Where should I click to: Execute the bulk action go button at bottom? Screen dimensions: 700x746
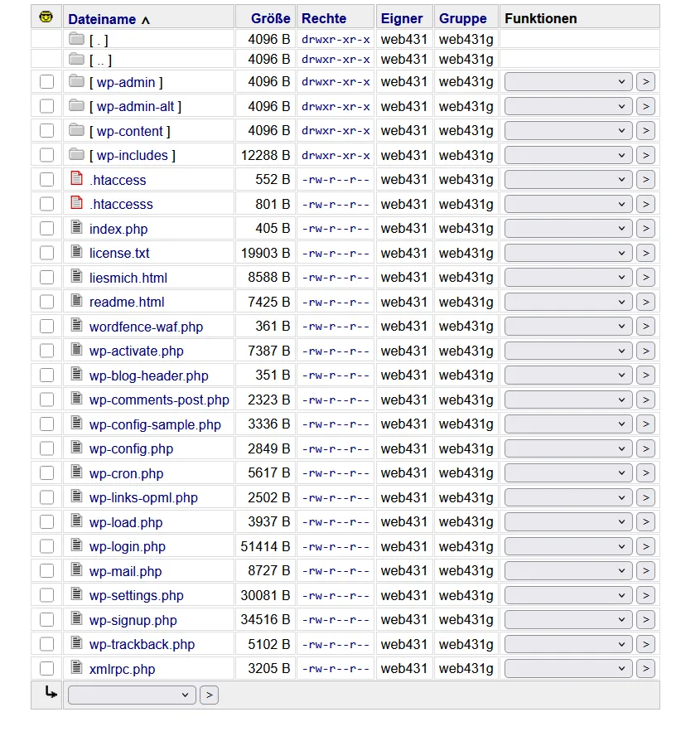point(210,695)
